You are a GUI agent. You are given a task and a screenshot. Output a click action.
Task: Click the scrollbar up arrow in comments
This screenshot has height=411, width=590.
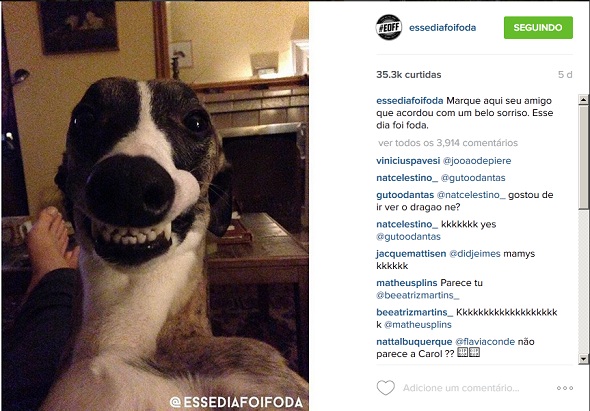(x=583, y=99)
